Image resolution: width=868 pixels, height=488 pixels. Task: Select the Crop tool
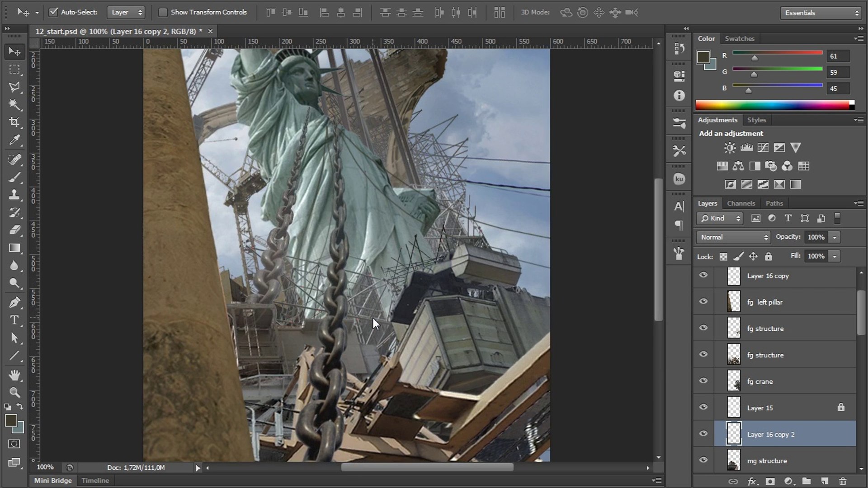pyautogui.click(x=14, y=122)
